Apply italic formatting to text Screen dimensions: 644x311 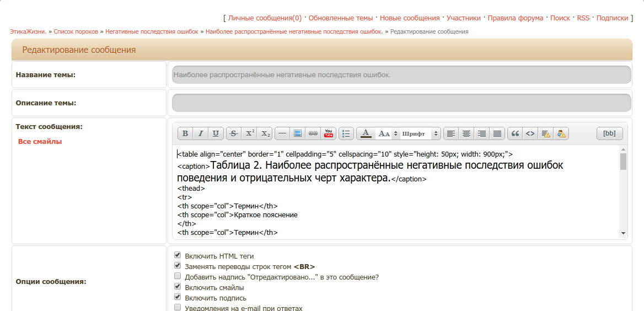201,133
